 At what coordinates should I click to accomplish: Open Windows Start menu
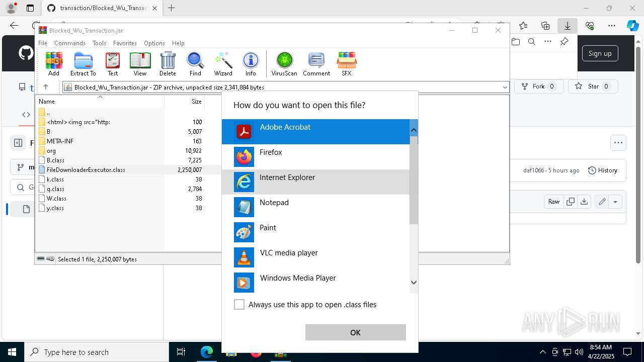click(x=12, y=352)
